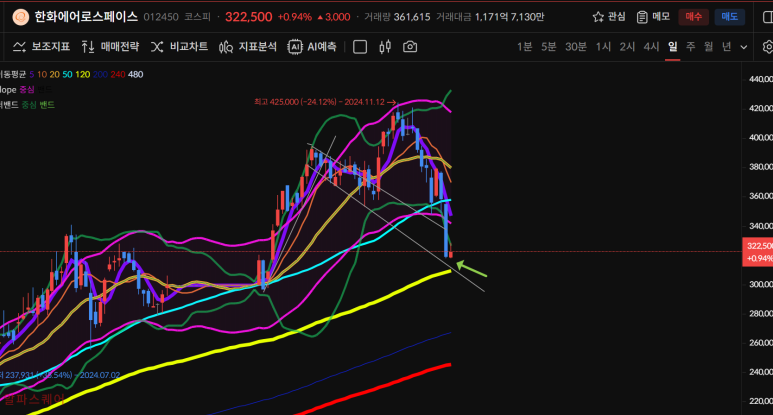Toggle moving average 240 line

pos(118,74)
